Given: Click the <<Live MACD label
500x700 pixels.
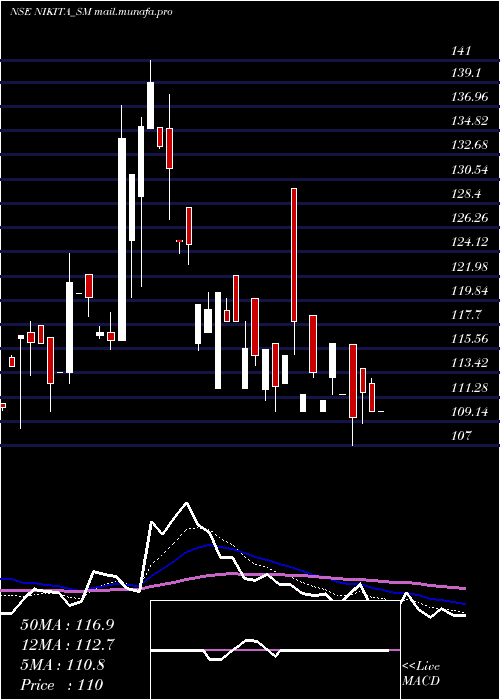Looking at the screenshot, I should (421, 673).
